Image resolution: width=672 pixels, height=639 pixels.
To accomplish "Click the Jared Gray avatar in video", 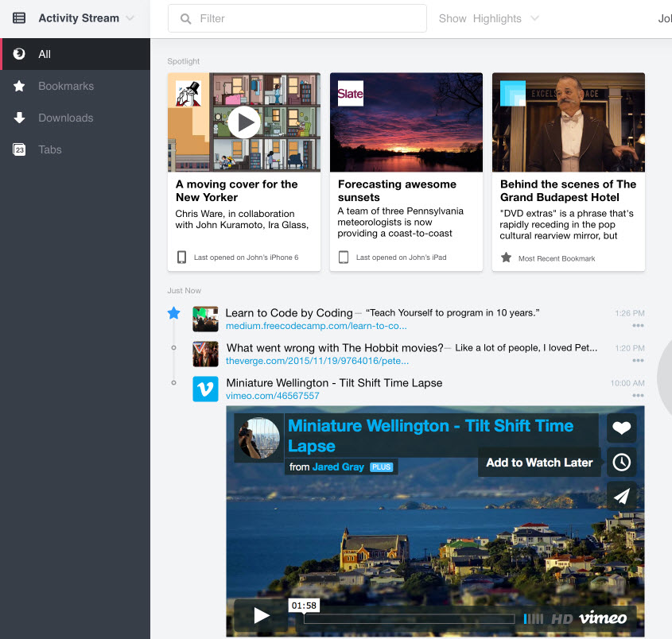I will (x=259, y=438).
